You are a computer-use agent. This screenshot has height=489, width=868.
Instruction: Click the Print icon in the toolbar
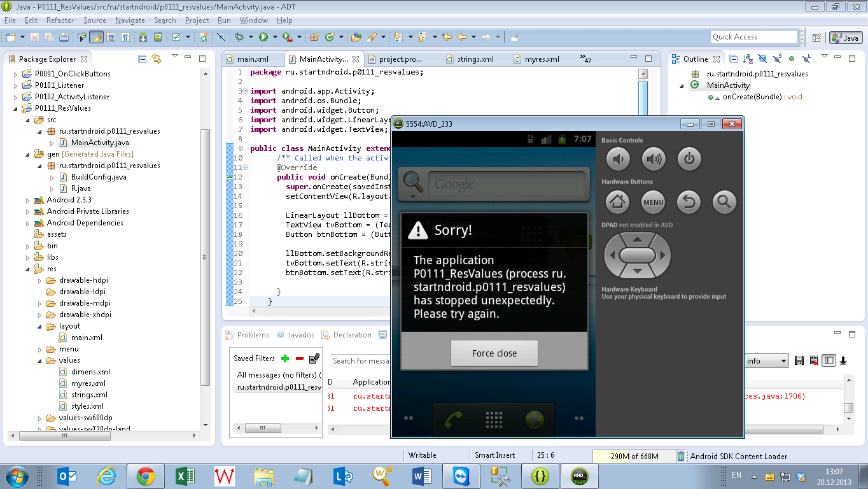[x=64, y=37]
